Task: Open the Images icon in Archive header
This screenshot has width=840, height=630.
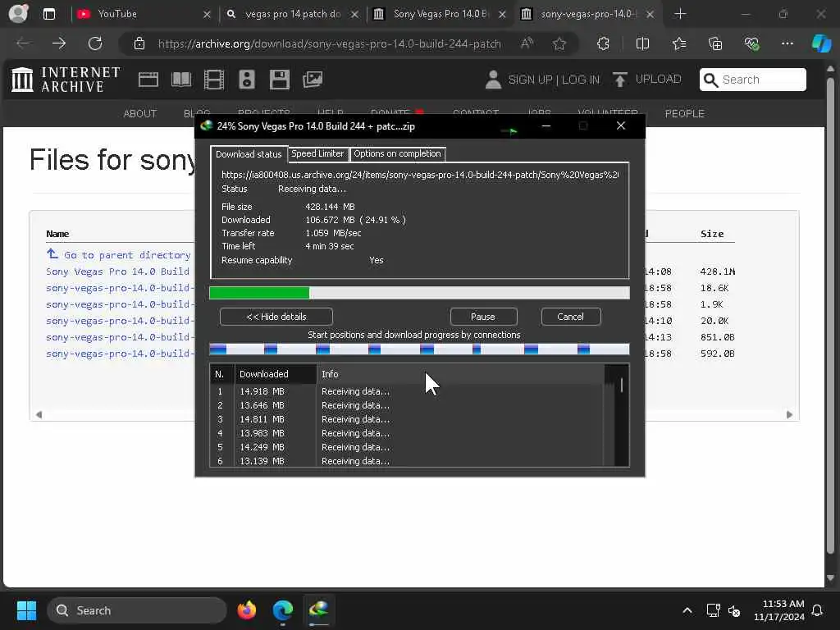Action: [313, 80]
